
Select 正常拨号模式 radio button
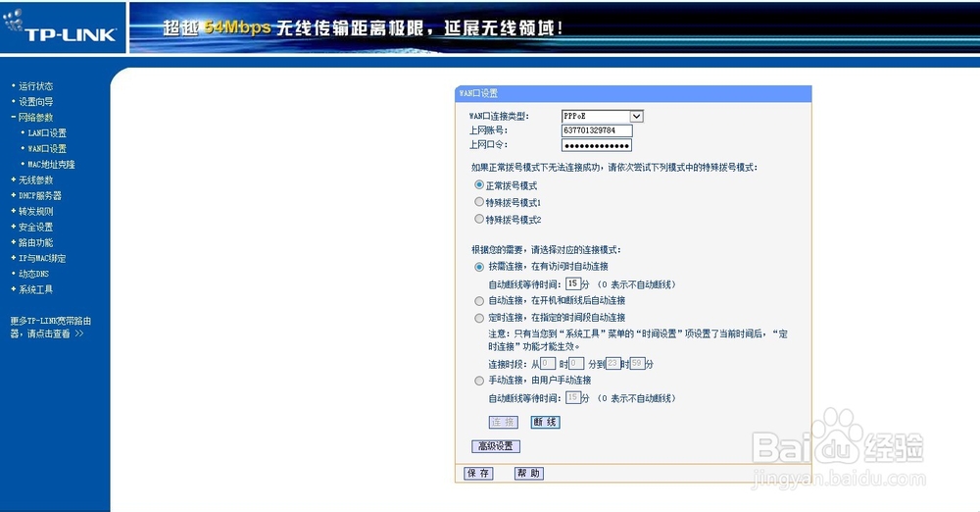pos(479,185)
